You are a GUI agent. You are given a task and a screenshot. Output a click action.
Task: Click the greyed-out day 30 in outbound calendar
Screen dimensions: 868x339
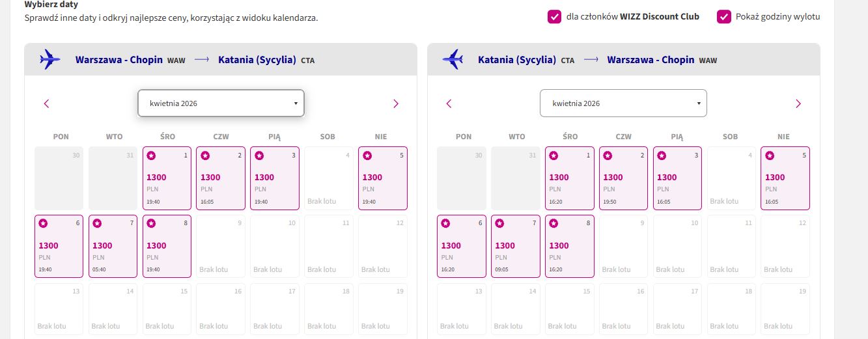[x=59, y=178]
